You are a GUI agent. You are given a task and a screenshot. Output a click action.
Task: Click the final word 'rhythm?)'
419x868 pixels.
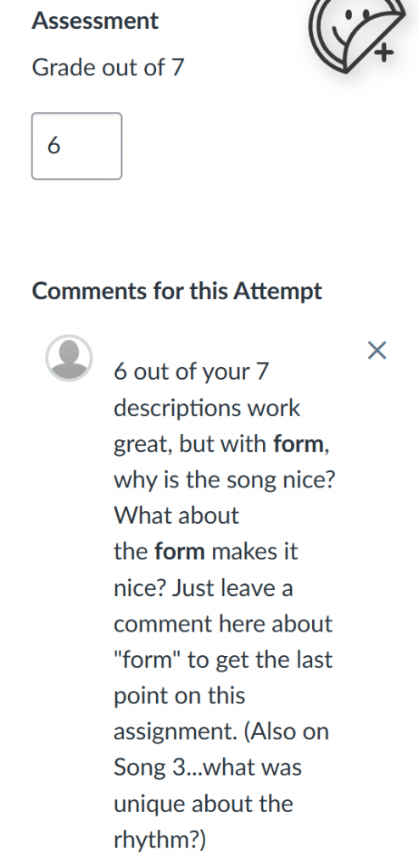[159, 840]
